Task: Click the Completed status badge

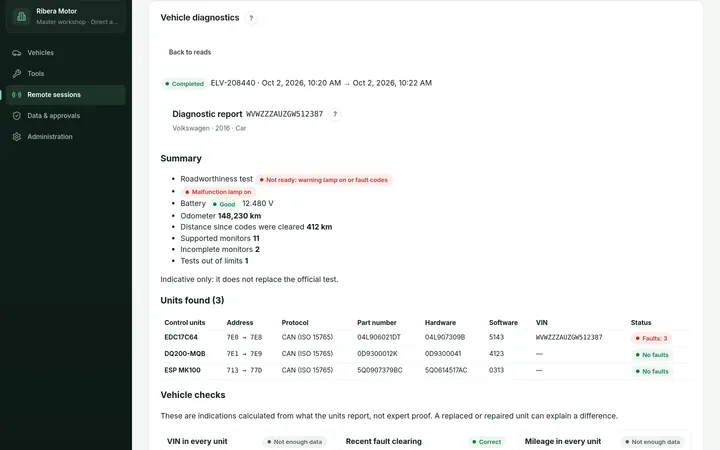Action: pos(184,84)
